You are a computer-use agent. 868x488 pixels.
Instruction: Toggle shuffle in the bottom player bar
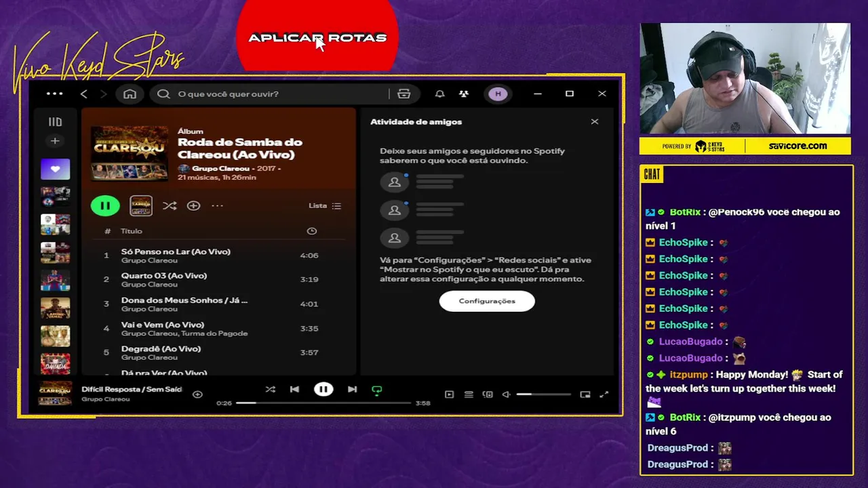pos(270,389)
